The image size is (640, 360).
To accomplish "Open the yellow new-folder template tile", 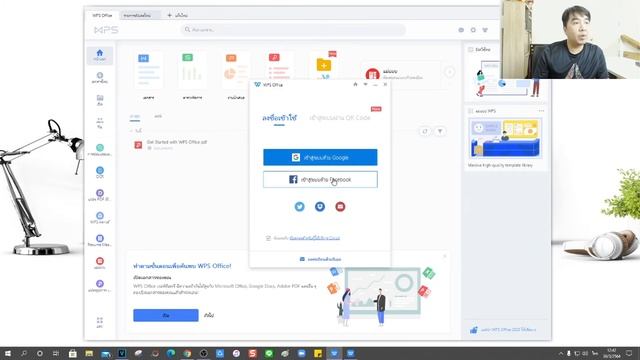I will (x=324, y=66).
